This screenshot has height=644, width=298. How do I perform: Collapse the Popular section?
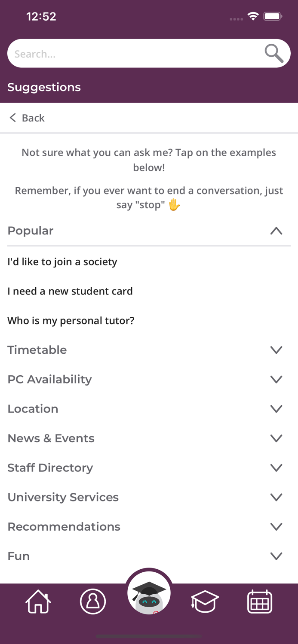pos(276,231)
